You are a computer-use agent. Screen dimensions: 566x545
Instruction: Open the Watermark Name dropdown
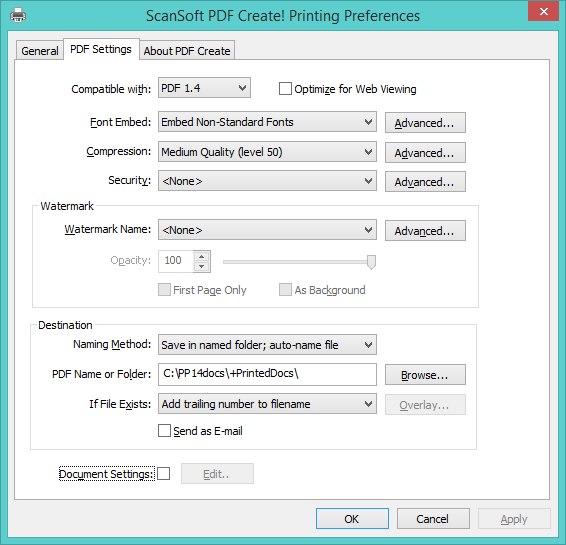[267, 230]
